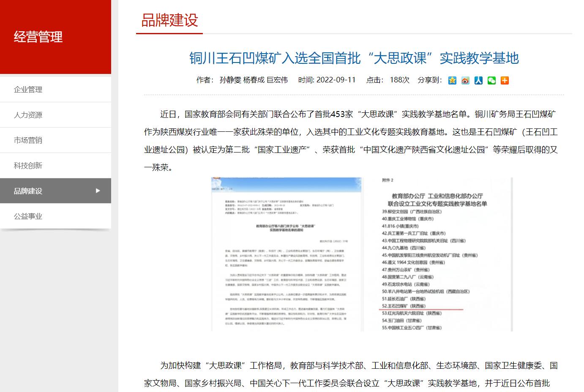
Task: Open the 附件2 base list image
Action: point(444,253)
